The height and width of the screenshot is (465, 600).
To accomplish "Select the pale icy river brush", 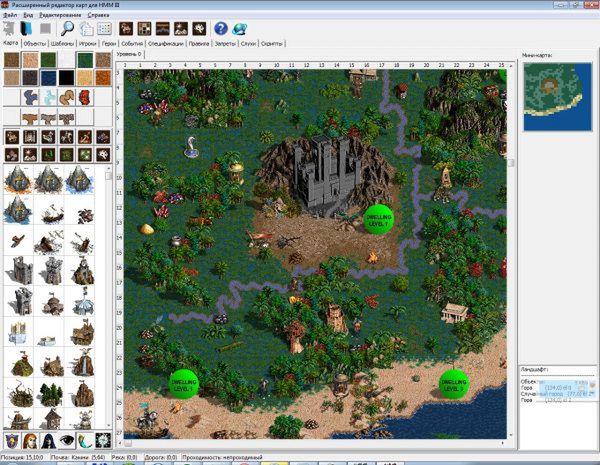I will (49, 98).
